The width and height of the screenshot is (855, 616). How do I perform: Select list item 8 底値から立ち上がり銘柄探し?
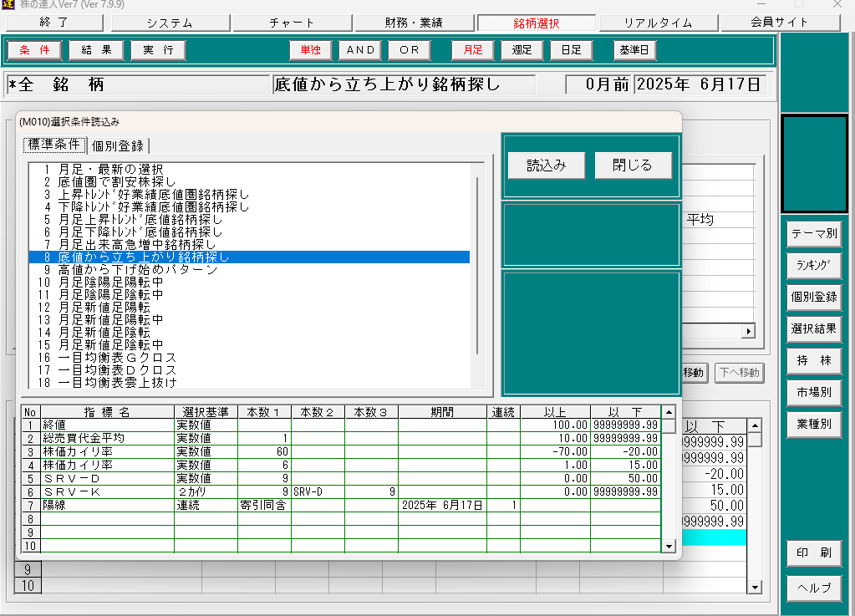pos(249,257)
